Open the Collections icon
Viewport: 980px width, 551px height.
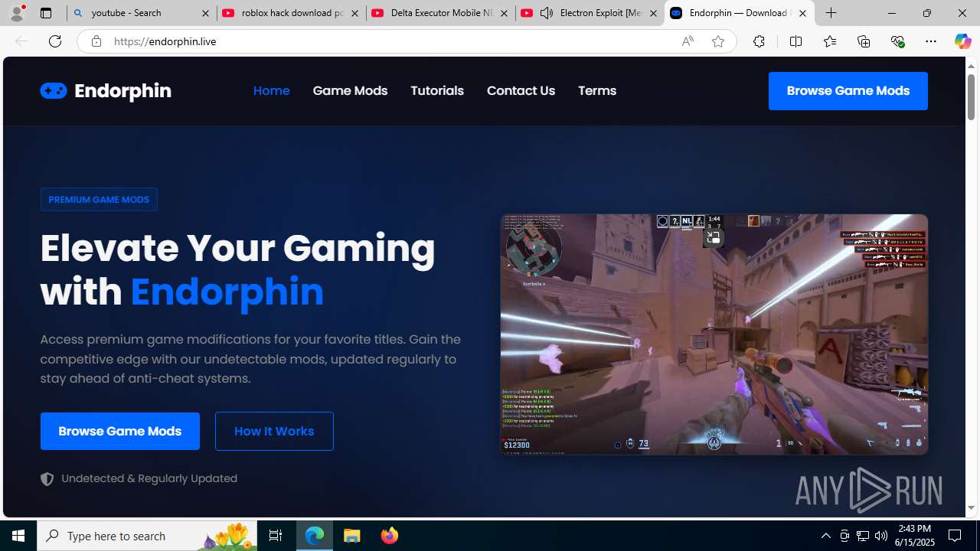[864, 41]
